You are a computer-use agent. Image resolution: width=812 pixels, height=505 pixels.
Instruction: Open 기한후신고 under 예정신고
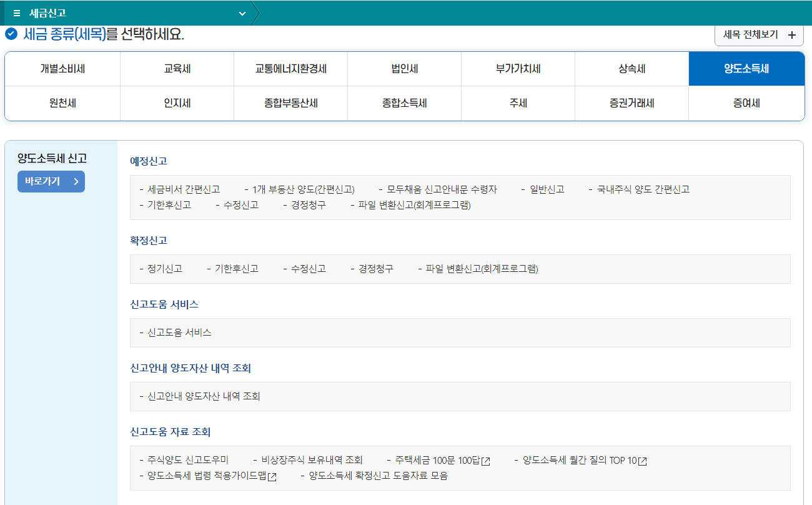coord(169,205)
